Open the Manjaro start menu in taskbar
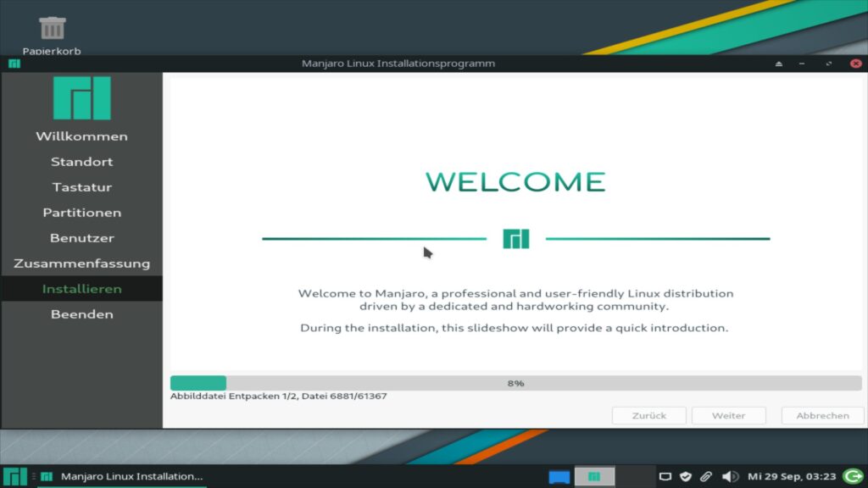Image resolution: width=868 pixels, height=488 pixels. tap(15, 476)
